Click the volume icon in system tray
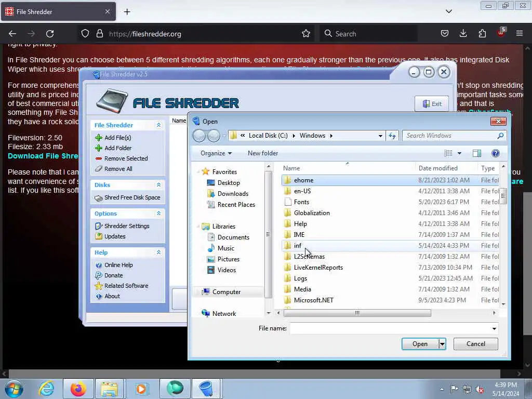532x399 pixels. (x=480, y=389)
